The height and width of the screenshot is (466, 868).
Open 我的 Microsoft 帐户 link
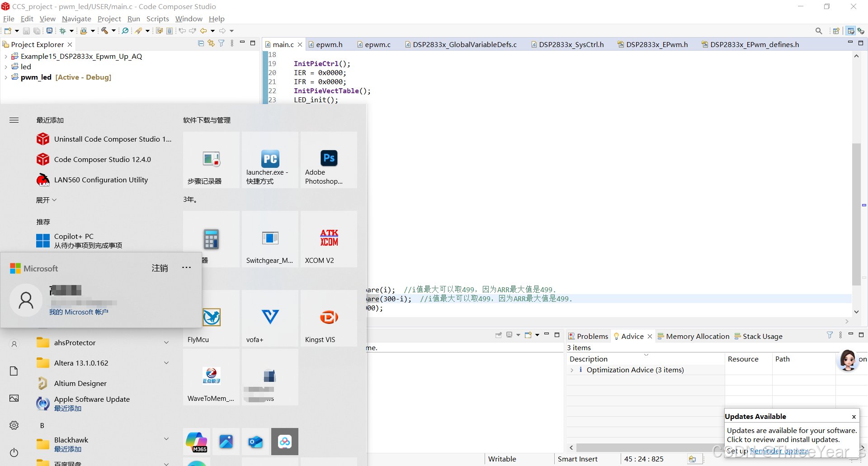(79, 312)
